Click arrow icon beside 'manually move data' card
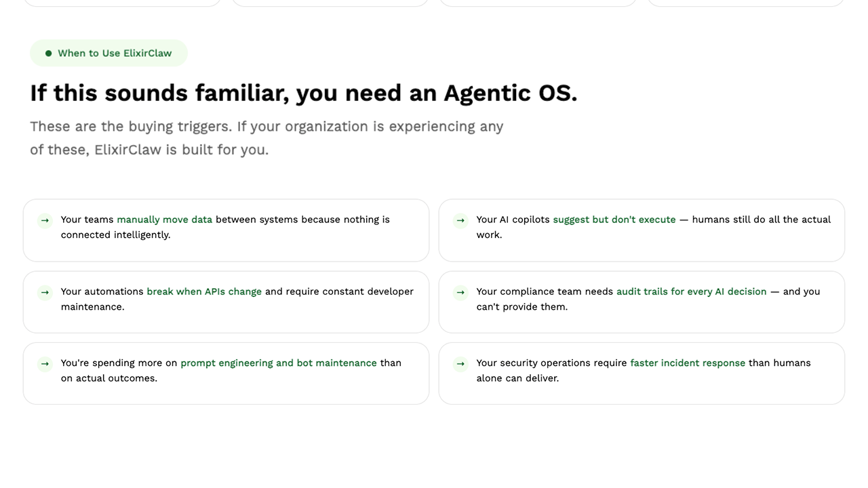The height and width of the screenshot is (488, 868). [x=45, y=220]
